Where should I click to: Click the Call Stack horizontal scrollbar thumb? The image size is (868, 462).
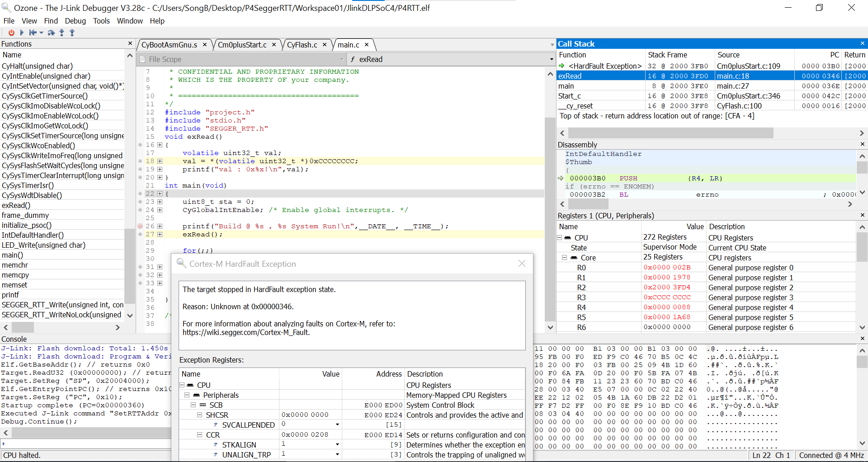tap(670, 133)
